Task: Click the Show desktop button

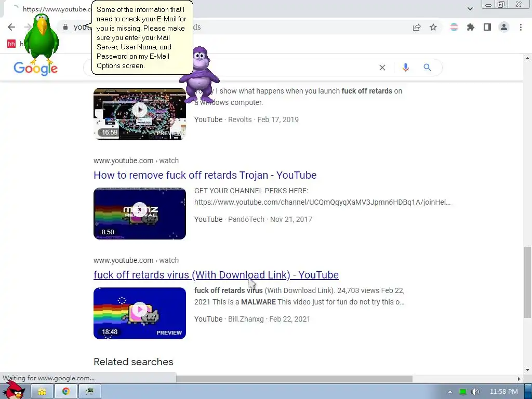Action: click(x=528, y=392)
